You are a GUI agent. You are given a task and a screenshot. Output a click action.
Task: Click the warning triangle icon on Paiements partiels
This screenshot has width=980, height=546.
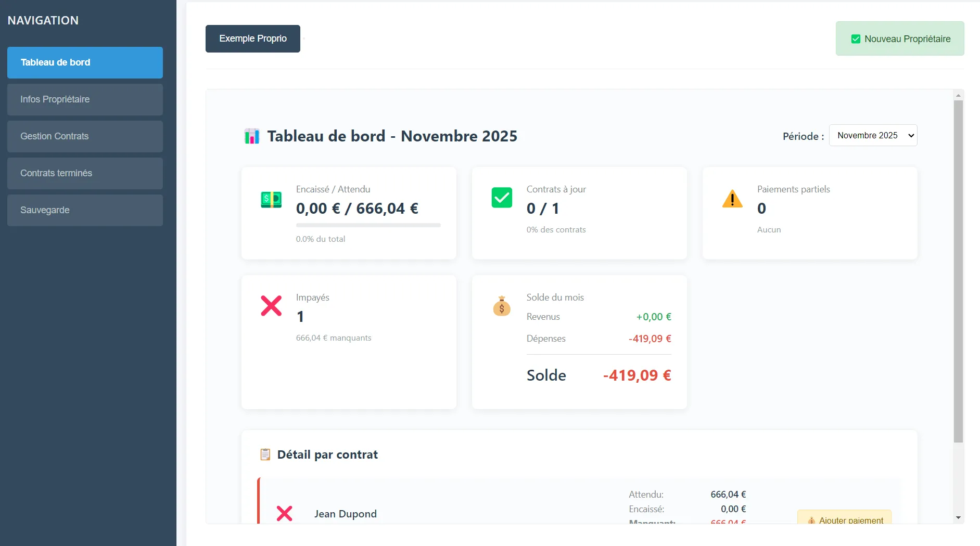732,199
